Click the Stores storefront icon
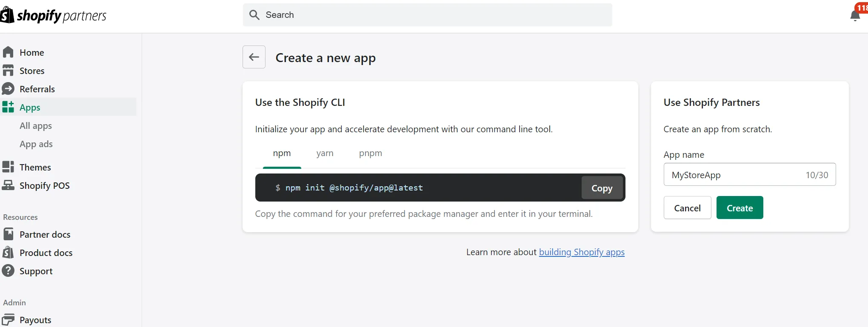The image size is (868, 327). coord(8,71)
